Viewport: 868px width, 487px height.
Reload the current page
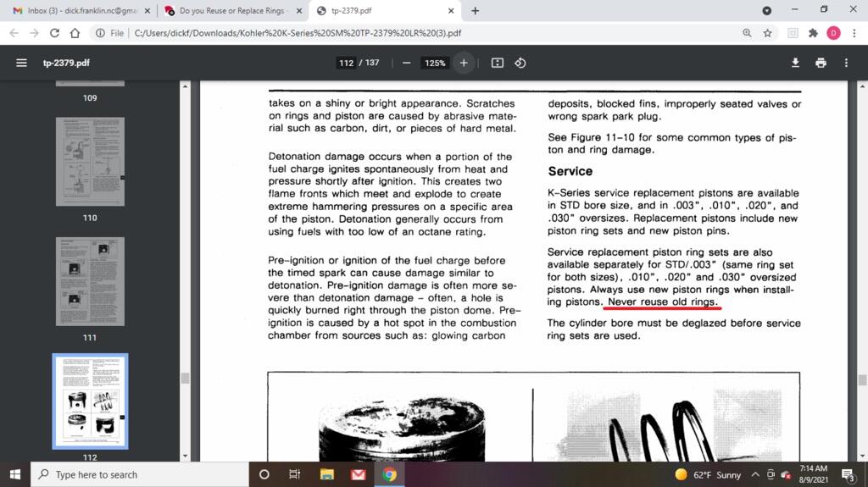tap(54, 33)
